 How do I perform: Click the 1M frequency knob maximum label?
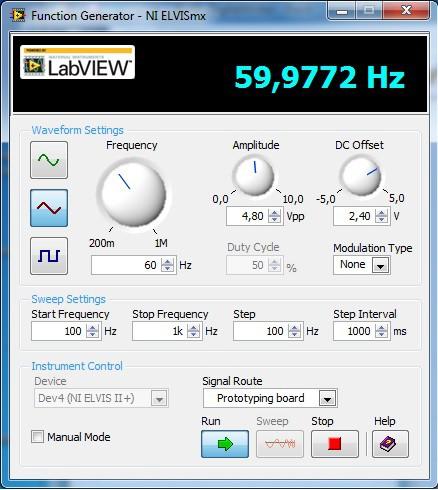(161, 243)
